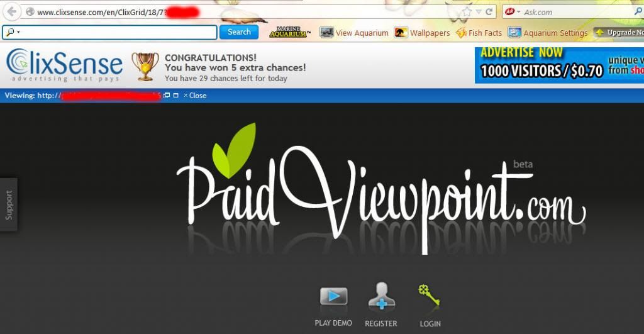The image size is (644, 334).
Task: Click the 'CONGRATULATIONS!' heading text
Action: (x=211, y=57)
